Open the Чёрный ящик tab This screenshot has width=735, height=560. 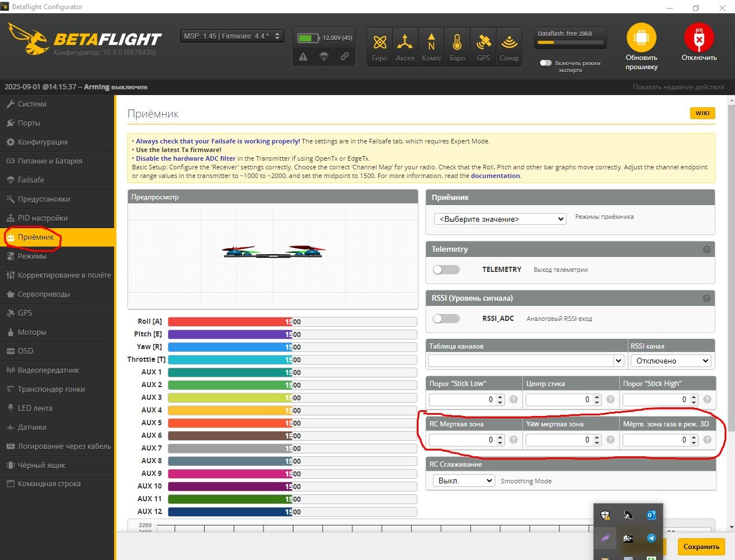click(57, 466)
